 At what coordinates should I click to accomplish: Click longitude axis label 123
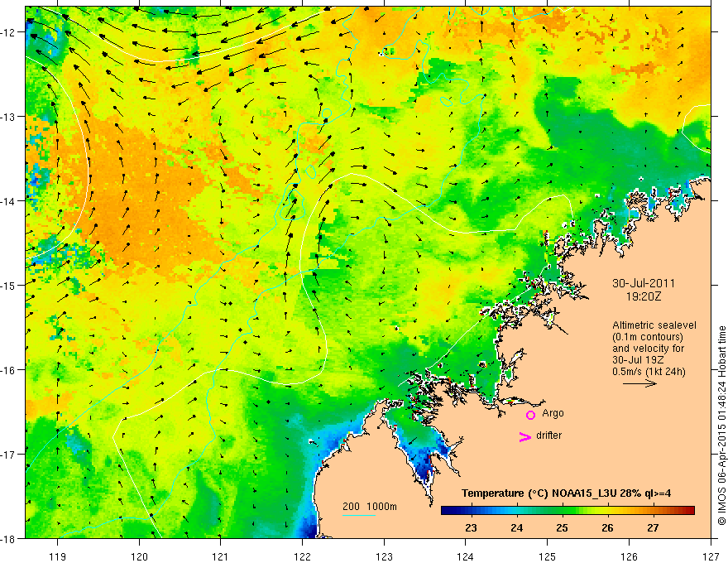[384, 556]
